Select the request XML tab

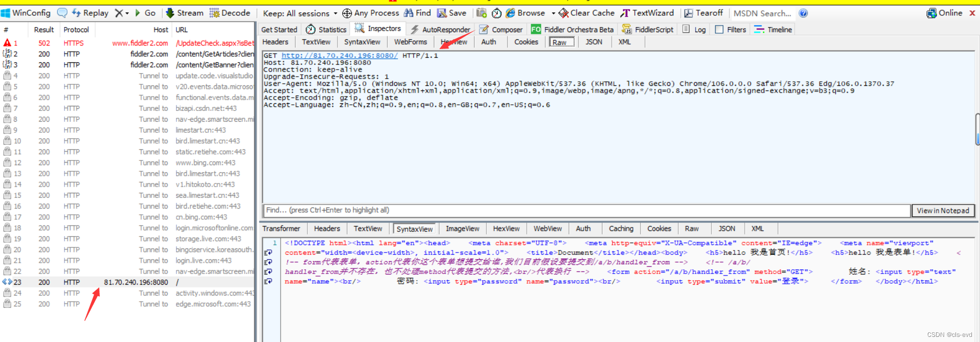tap(625, 42)
